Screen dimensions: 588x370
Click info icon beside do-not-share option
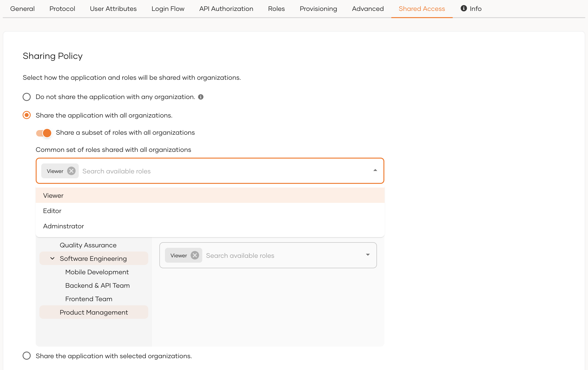click(201, 97)
